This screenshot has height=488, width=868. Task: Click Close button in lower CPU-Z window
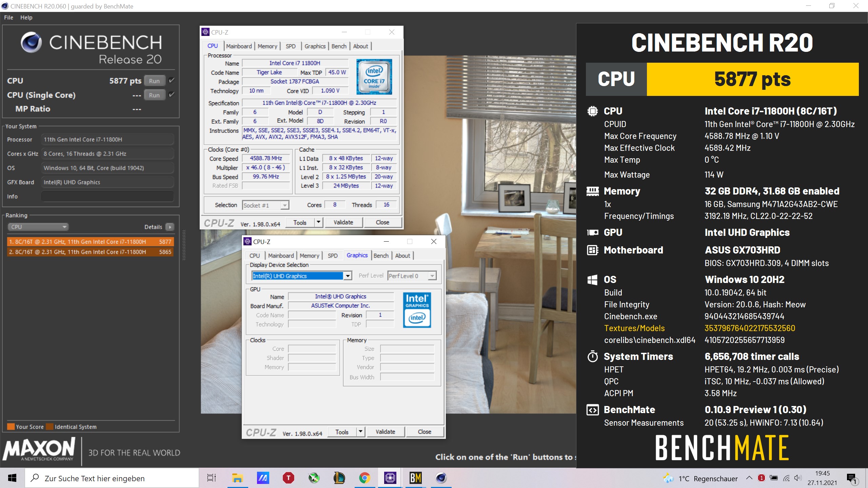(425, 432)
